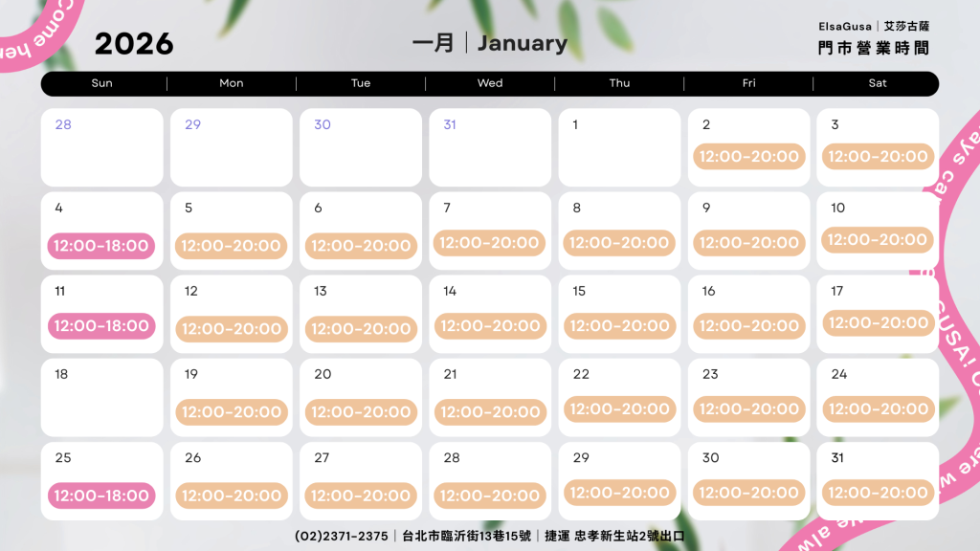Select the January 1 date cell
980x551 pixels.
tap(618, 147)
